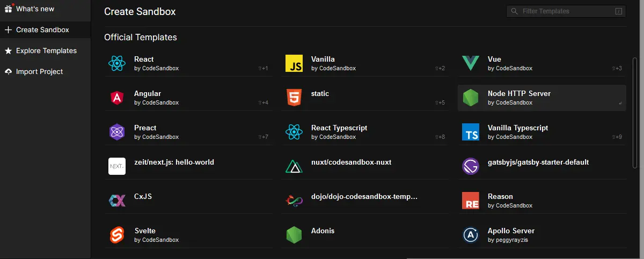Viewport: 644px width, 259px height.
Task: Select the Vanilla Typescript template name
Action: (518, 128)
